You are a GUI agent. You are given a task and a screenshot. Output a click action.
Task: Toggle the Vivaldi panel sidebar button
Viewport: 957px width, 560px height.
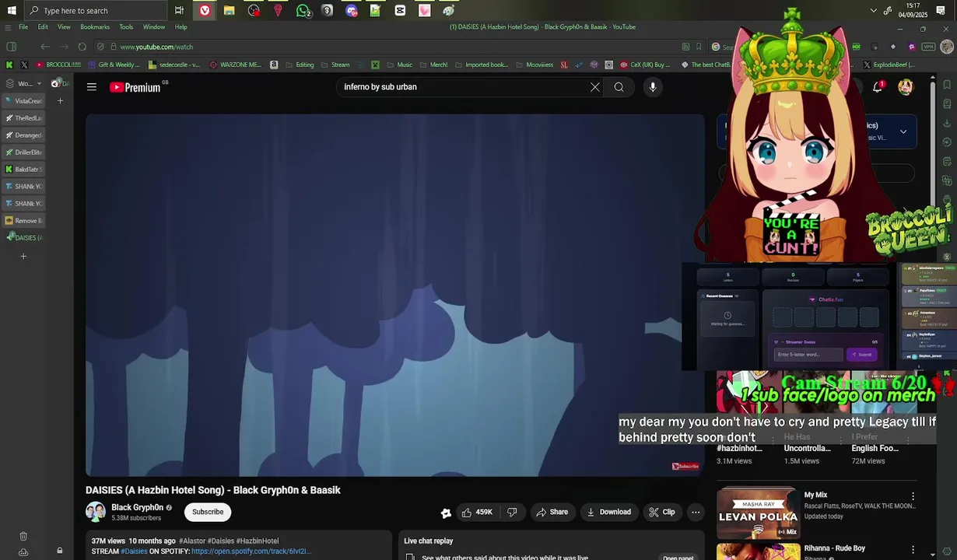pos(11,47)
